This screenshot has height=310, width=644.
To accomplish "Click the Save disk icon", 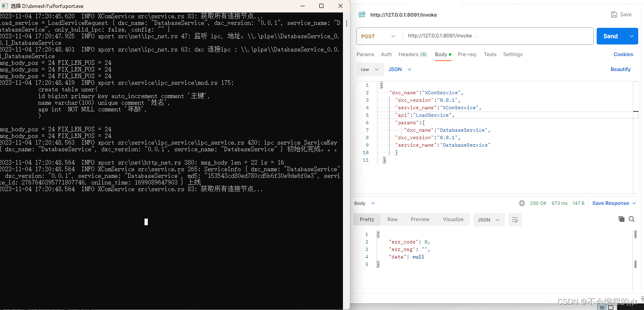I will click(x=614, y=15).
